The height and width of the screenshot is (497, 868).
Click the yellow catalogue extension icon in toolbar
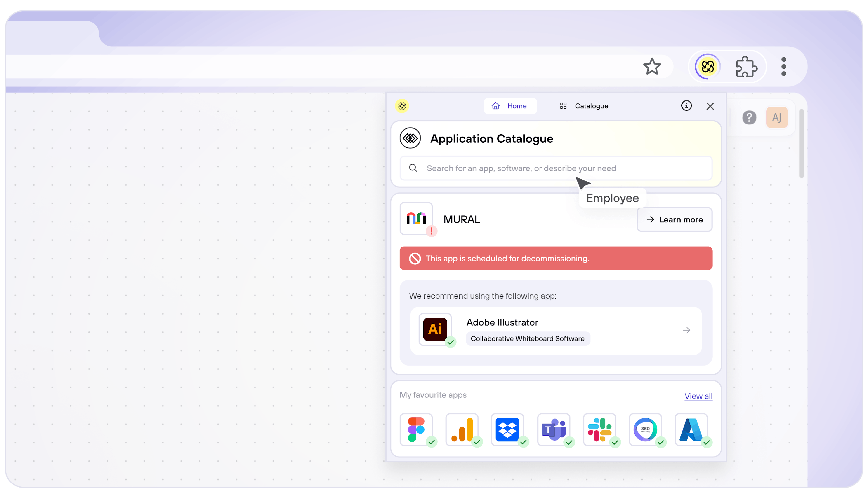[x=708, y=67]
